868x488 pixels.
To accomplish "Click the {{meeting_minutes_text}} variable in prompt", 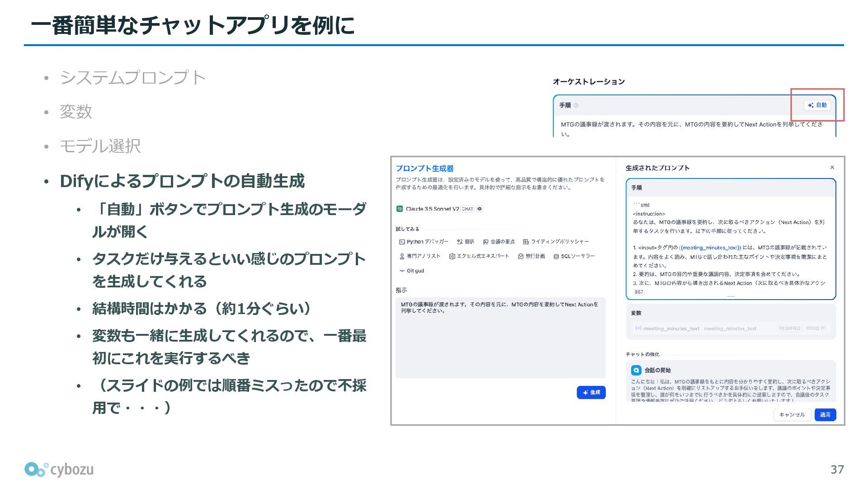I will pos(710,248).
